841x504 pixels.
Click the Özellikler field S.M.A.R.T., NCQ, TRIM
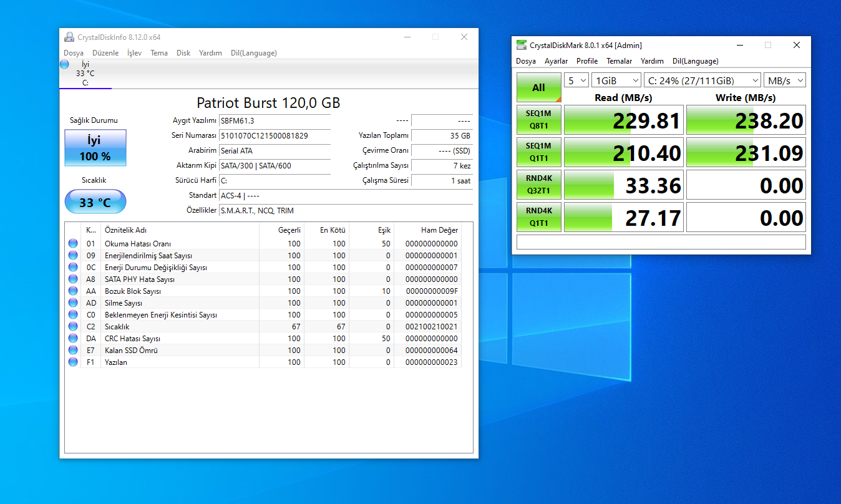point(346,210)
